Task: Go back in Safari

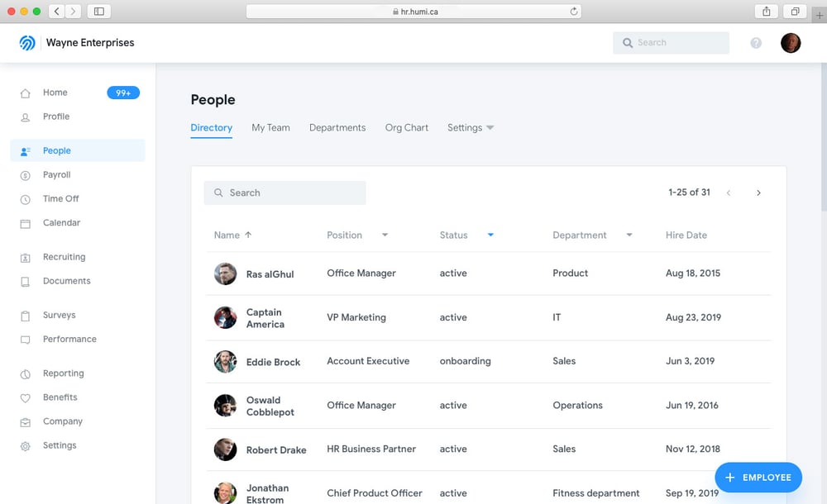Action: click(x=56, y=11)
